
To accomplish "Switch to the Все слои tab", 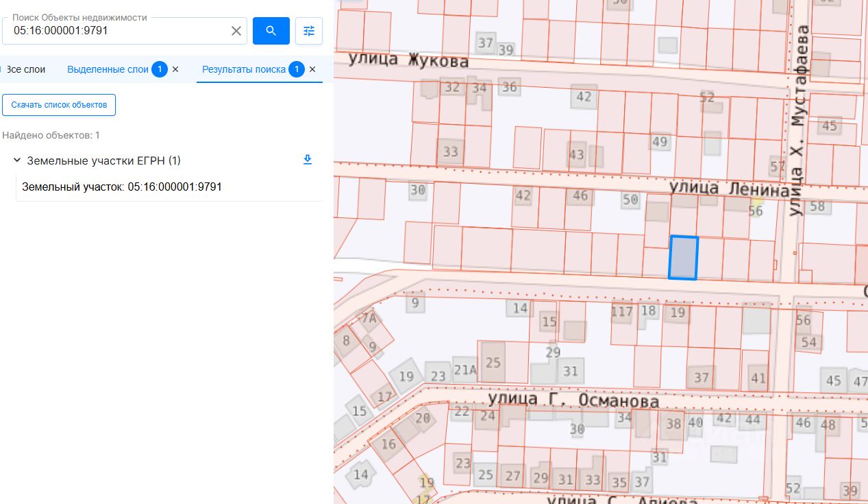I will coord(25,69).
